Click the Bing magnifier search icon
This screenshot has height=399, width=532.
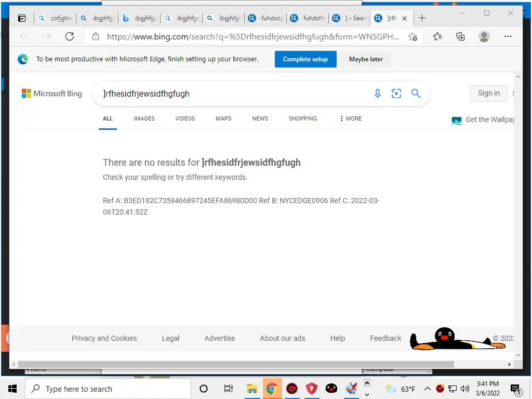(416, 94)
